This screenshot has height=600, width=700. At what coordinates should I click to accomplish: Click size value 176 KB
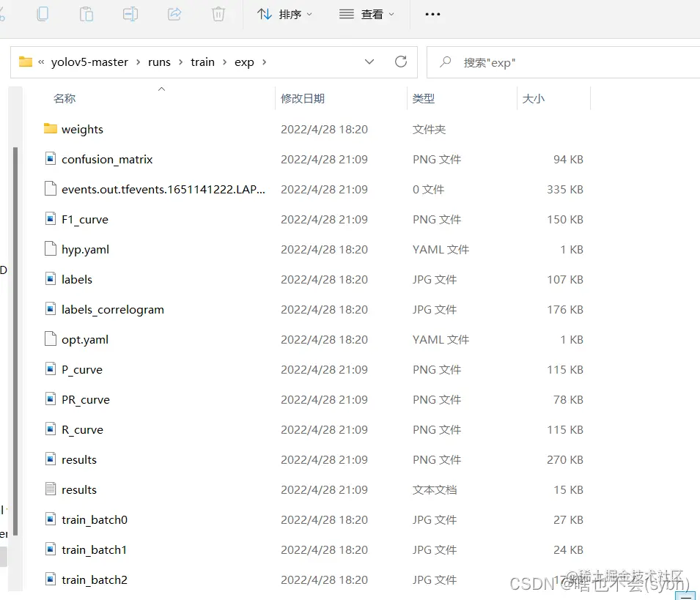coord(564,310)
